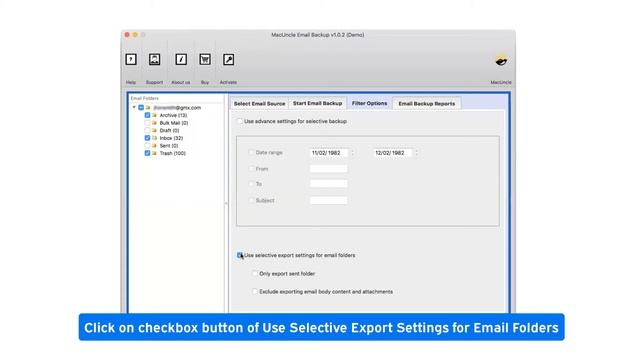The image size is (640, 360).
Task: Check Only export sent folder
Action: (255, 273)
